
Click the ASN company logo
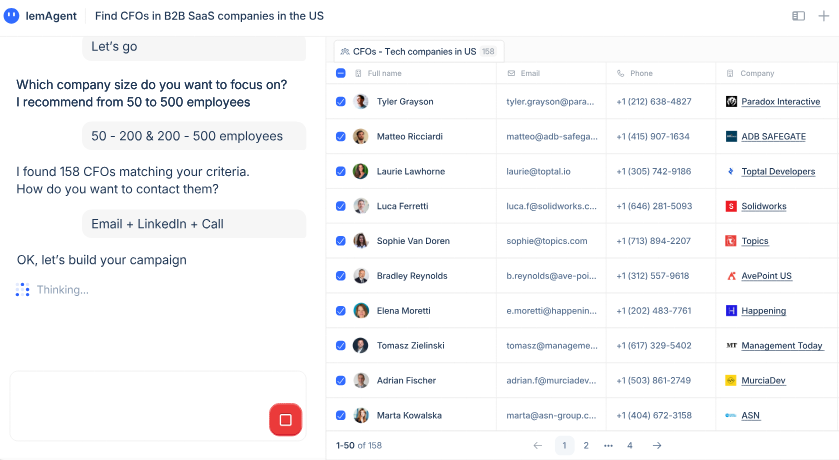[x=731, y=415]
